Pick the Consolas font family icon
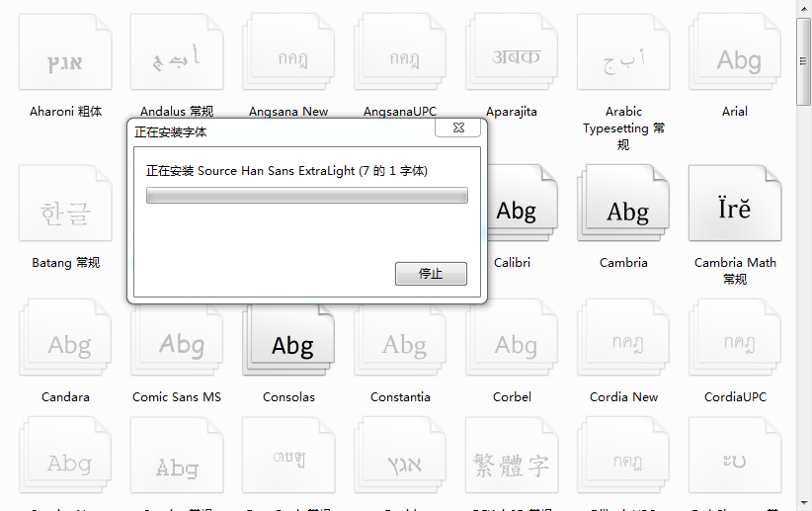The height and width of the screenshot is (511, 812). 288,339
